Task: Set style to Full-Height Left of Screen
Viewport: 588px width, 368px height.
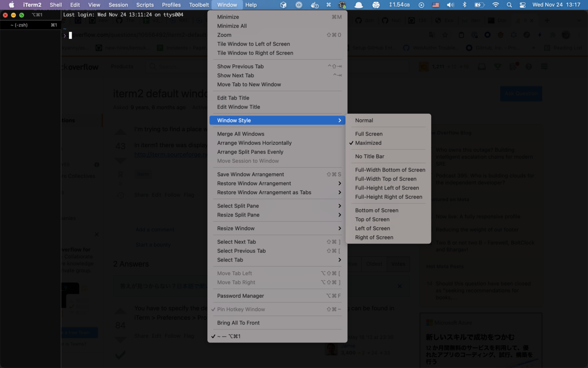Action: 388,188
